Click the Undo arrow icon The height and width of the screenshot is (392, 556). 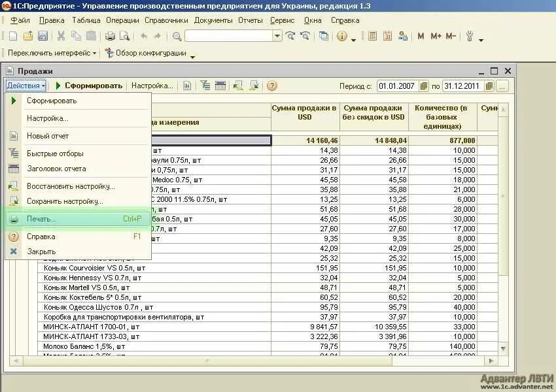(144, 36)
